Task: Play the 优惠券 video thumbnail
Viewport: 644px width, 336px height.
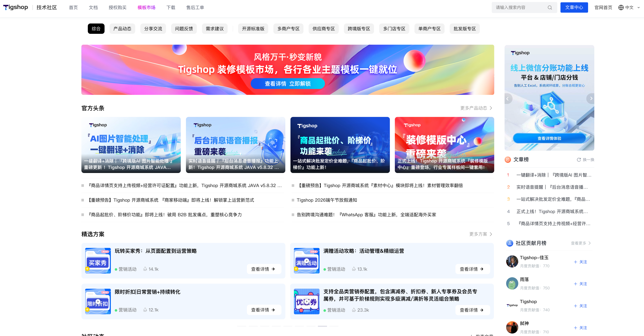Action: (x=307, y=301)
